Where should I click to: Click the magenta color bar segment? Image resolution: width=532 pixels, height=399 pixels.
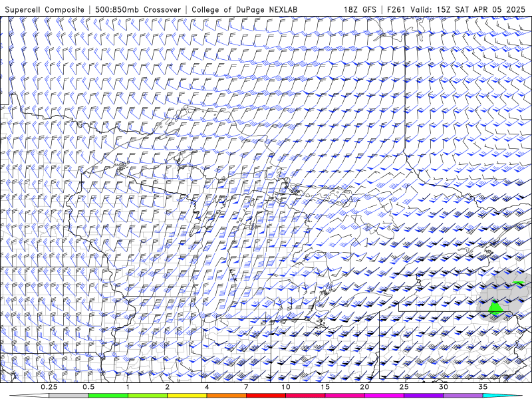[384, 396]
